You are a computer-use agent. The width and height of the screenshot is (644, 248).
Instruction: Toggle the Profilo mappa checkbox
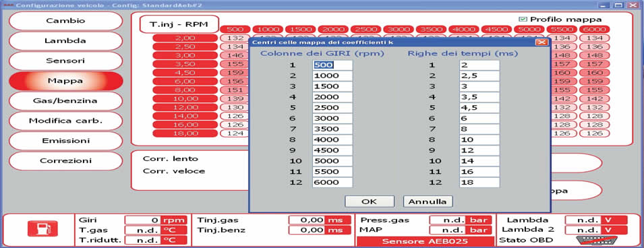(523, 19)
